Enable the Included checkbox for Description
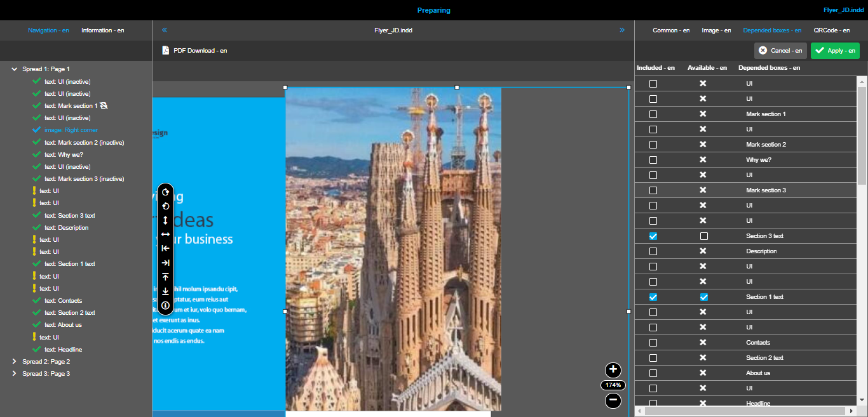 [653, 251]
